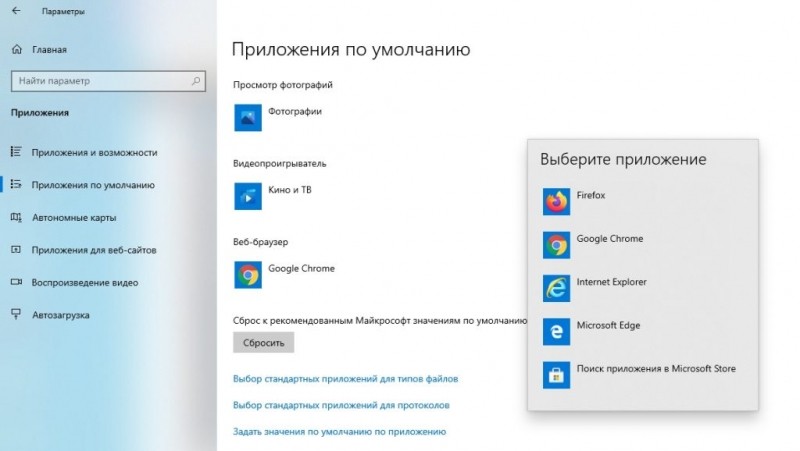Open Приложения и возможности section
This screenshot has width=800, height=451.
tap(94, 153)
